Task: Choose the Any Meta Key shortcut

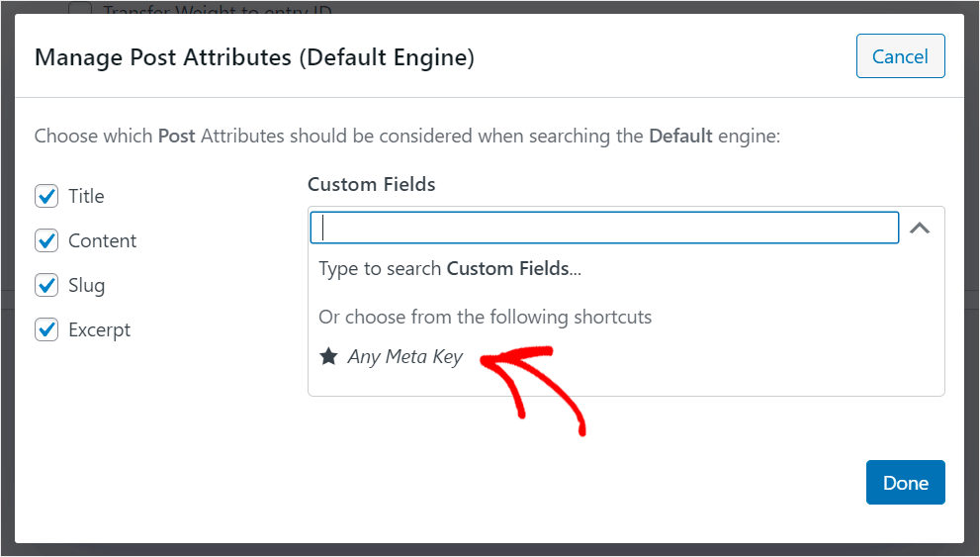Action: tap(405, 356)
